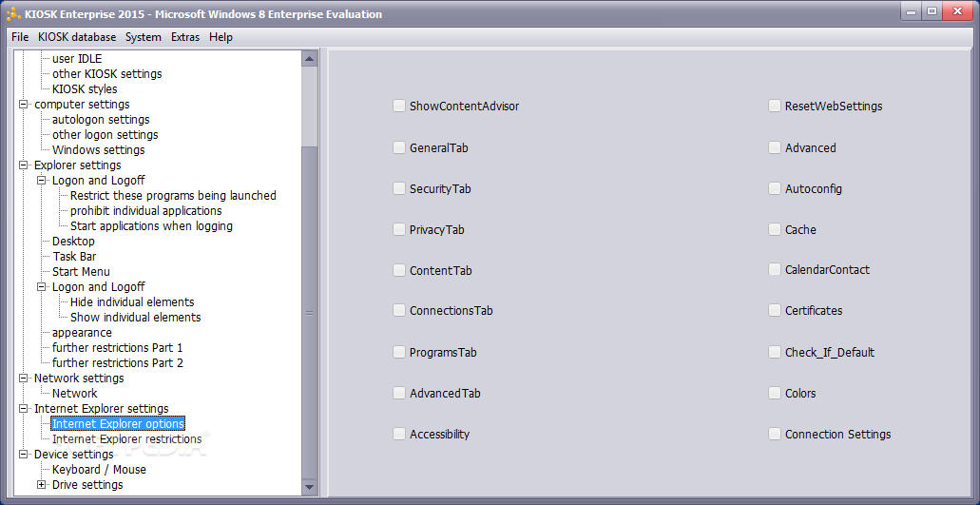This screenshot has height=505, width=980.
Task: Select the Network tree item
Action: click(x=74, y=393)
